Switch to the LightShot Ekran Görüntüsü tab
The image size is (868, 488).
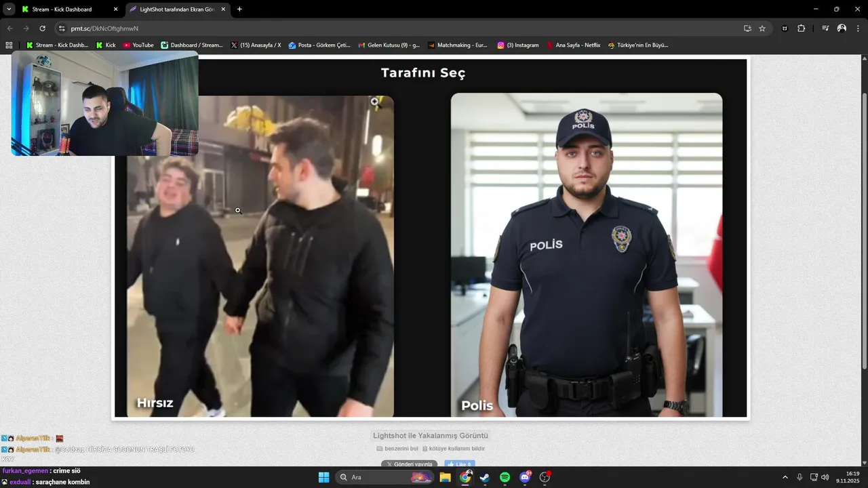pos(178,9)
